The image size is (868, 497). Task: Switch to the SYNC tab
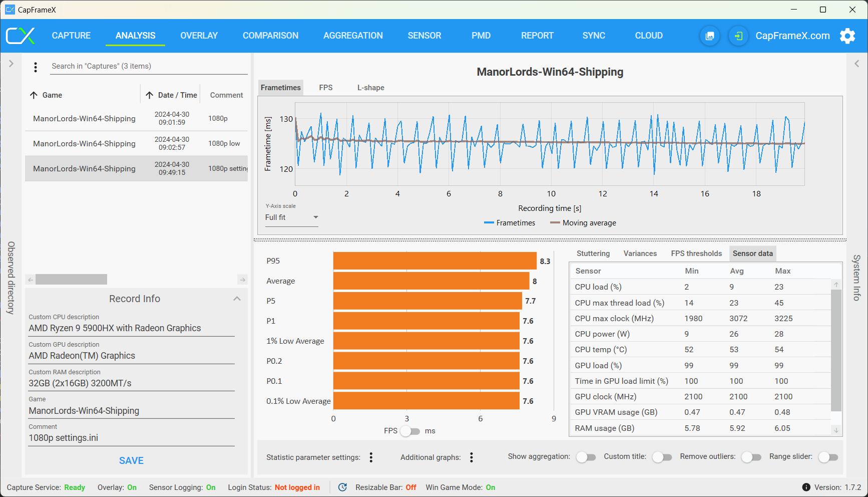tap(594, 36)
